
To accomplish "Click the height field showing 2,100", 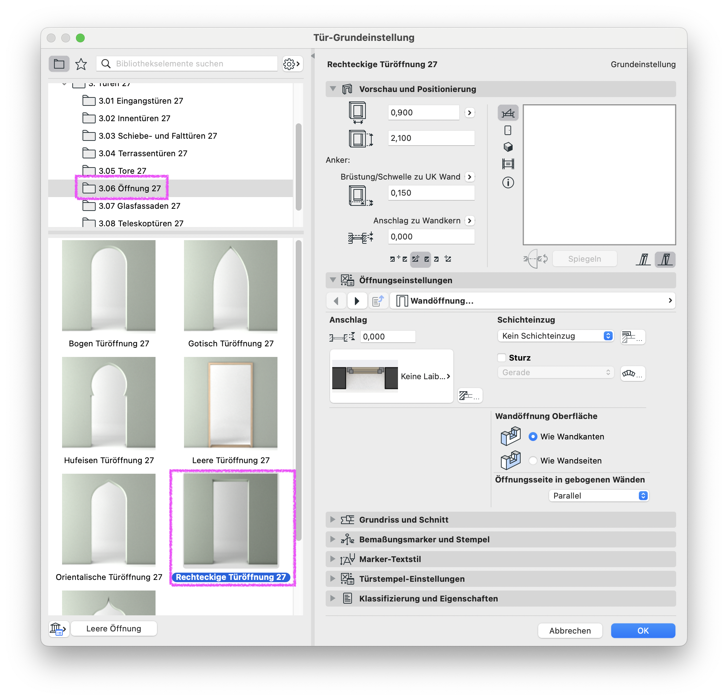I will (431, 138).
